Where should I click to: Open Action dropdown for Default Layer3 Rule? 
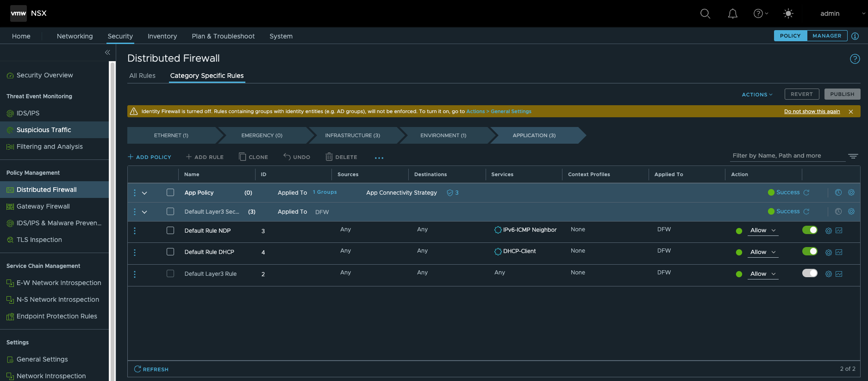coord(763,274)
